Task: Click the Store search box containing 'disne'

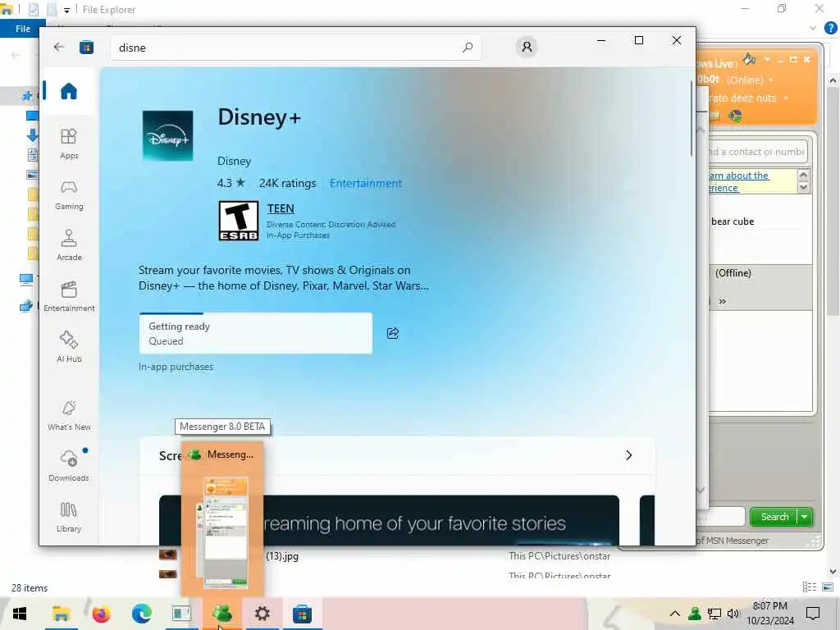Action: pos(295,47)
